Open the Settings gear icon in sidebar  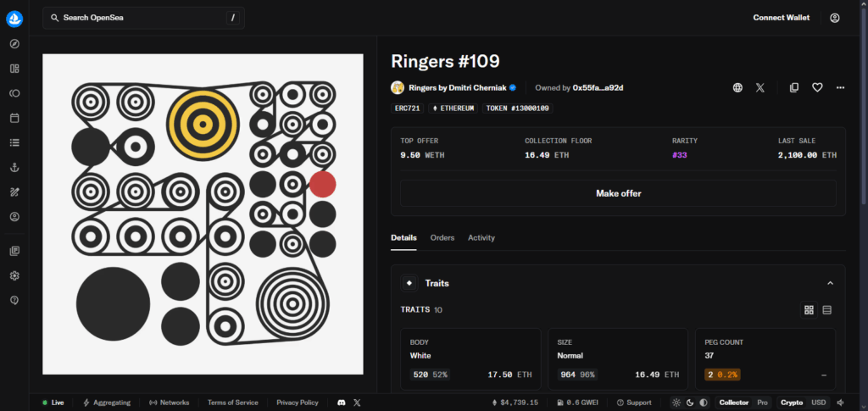(x=15, y=275)
